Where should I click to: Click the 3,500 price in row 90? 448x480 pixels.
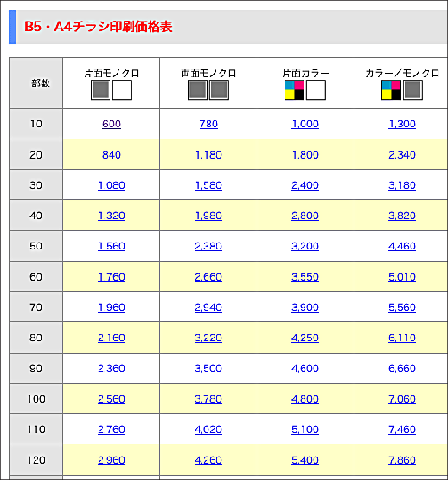[x=208, y=369]
